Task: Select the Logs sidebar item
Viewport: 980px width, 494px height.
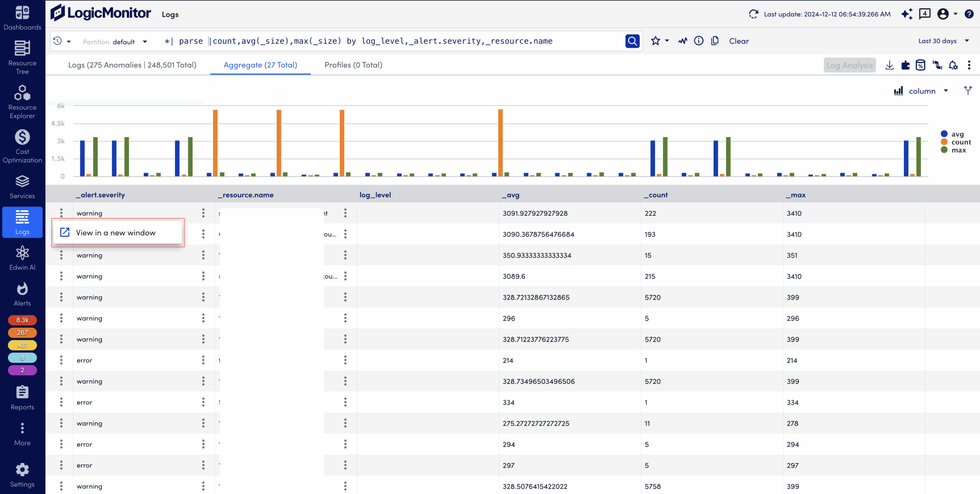Action: click(22, 222)
